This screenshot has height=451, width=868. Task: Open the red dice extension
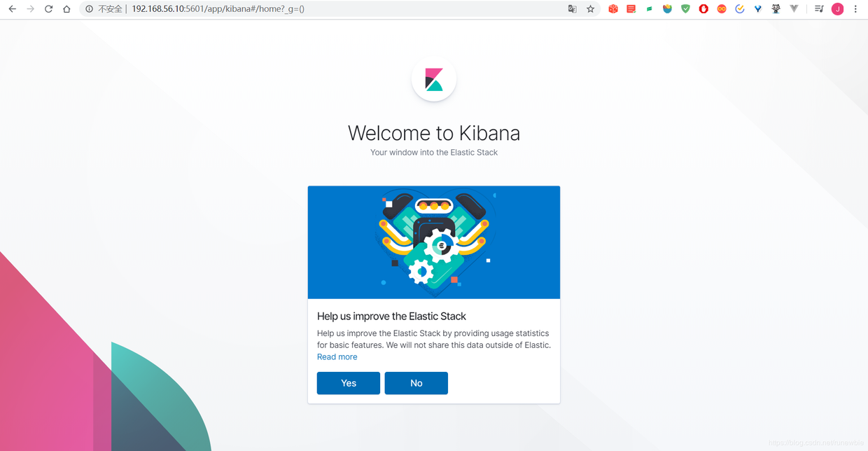[x=613, y=9]
